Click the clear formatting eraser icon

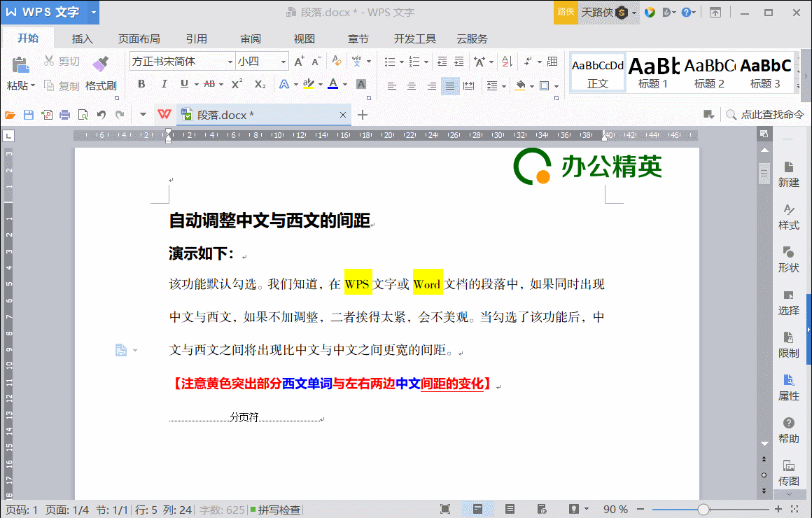337,61
